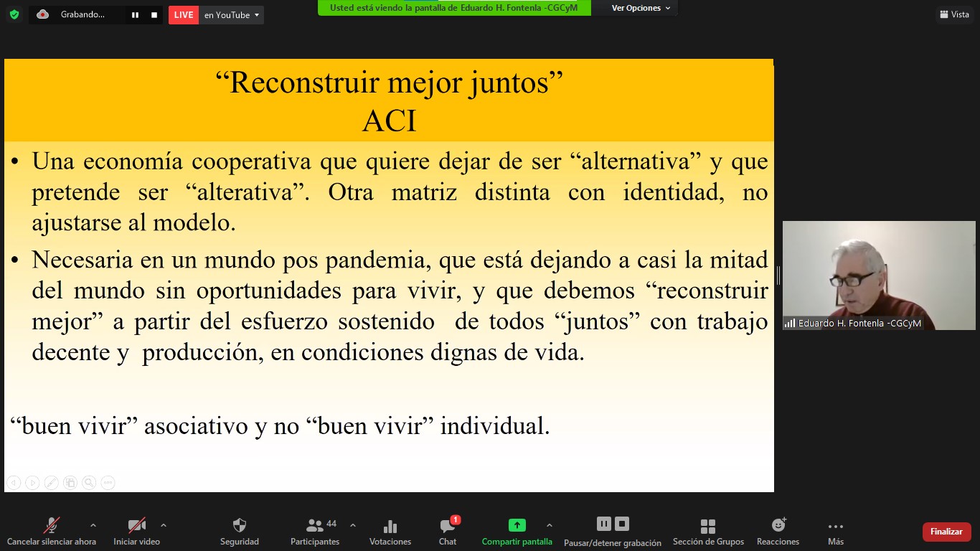Click the red Finalizar button
980x551 pixels.
[x=946, y=532]
